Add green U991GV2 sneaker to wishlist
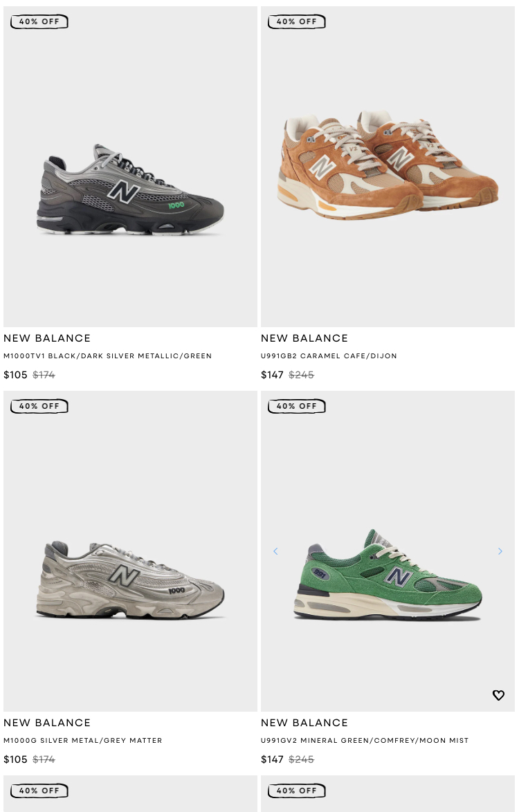The width and height of the screenshot is (519, 812). pos(498,695)
